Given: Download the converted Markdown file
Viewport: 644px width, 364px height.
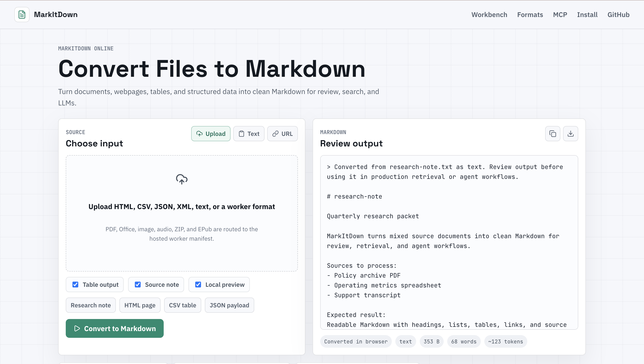Looking at the screenshot, I should point(571,133).
